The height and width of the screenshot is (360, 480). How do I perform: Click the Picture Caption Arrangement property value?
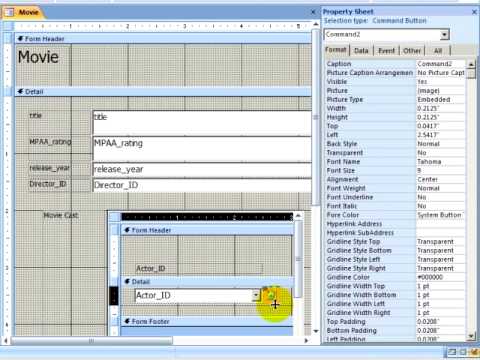pyautogui.click(x=441, y=73)
